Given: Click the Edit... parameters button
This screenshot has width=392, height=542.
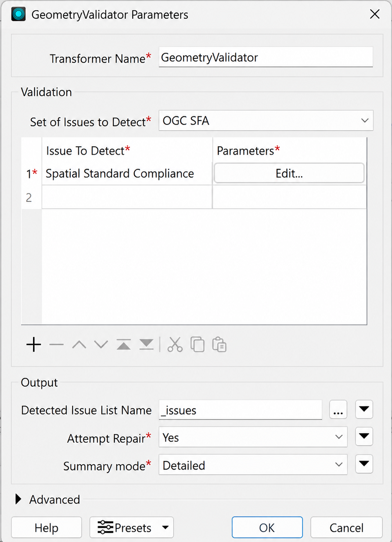Looking at the screenshot, I should click(x=289, y=173).
